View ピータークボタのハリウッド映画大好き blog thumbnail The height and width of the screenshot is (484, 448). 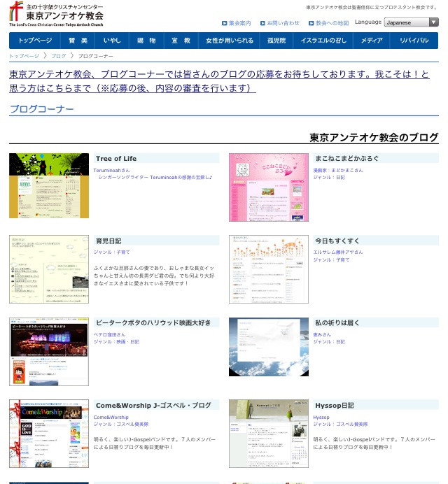pos(49,351)
